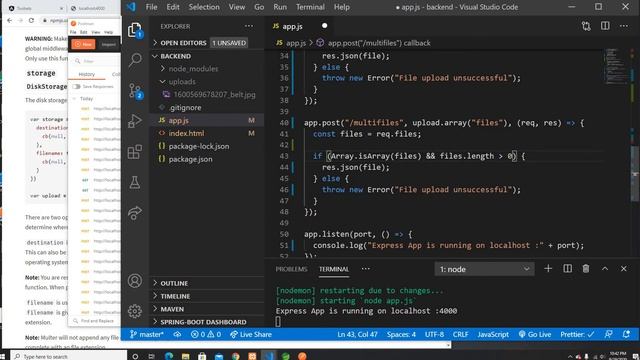640x360 pixels.
Task: Split the editor to the right
Action: tap(605, 26)
